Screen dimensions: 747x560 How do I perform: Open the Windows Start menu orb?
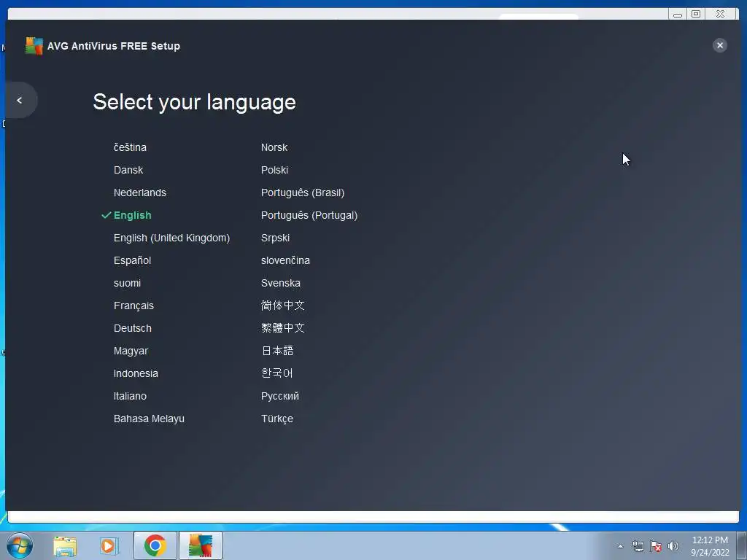coord(20,545)
